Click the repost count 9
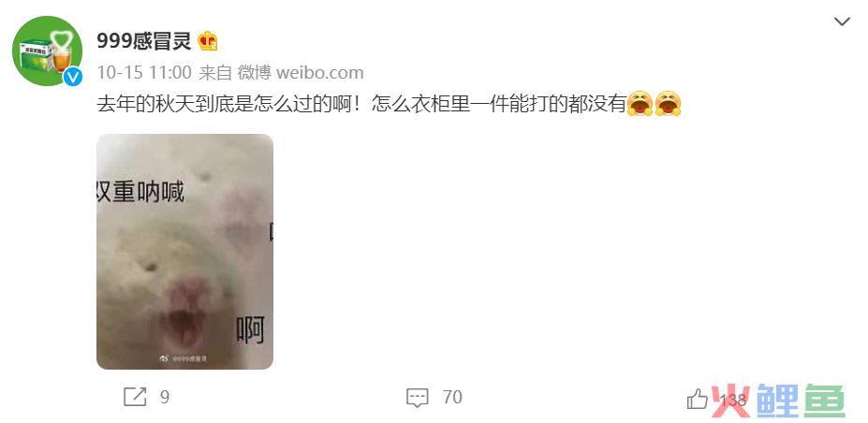Image resolution: width=868 pixels, height=423 pixels. pyautogui.click(x=165, y=397)
